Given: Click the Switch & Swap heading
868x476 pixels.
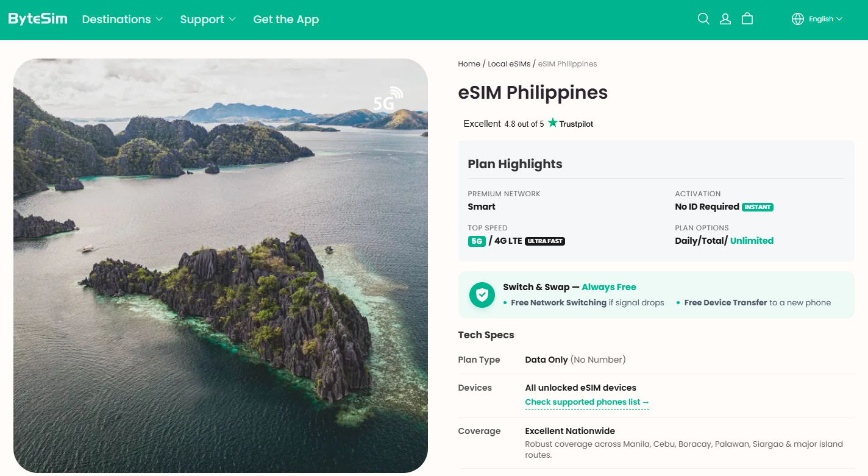Looking at the screenshot, I should pos(569,287).
